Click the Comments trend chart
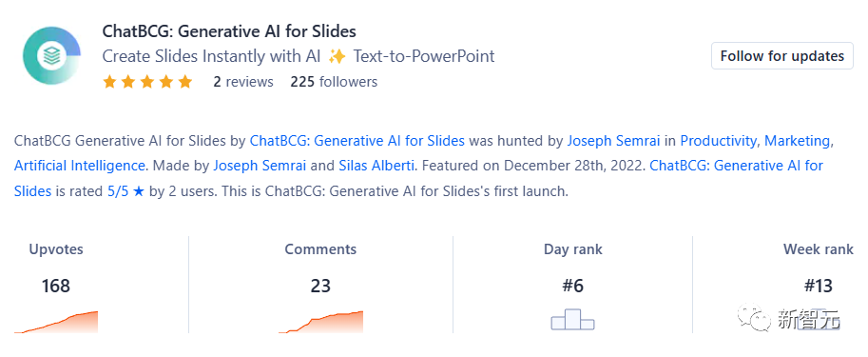 pos(321,322)
